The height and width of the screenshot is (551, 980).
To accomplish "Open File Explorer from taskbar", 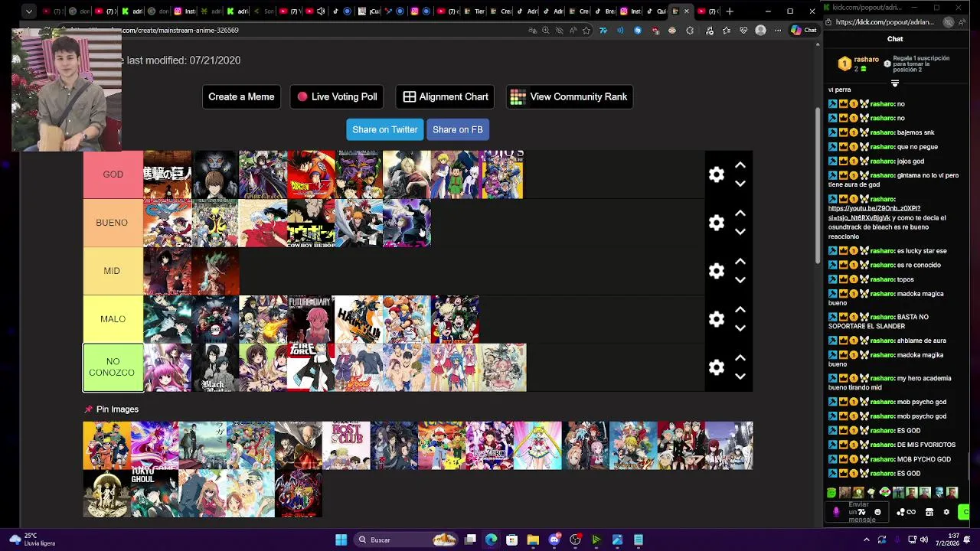I will click(533, 540).
